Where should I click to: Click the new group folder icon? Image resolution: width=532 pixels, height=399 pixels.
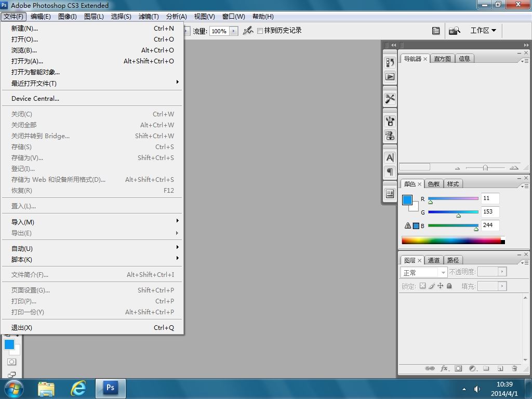point(486,368)
